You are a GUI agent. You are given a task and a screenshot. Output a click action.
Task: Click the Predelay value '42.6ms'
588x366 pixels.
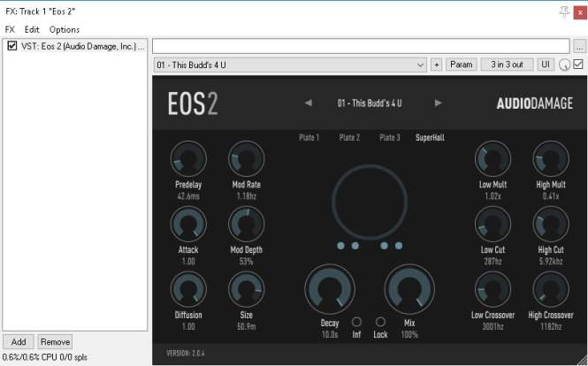(188, 196)
